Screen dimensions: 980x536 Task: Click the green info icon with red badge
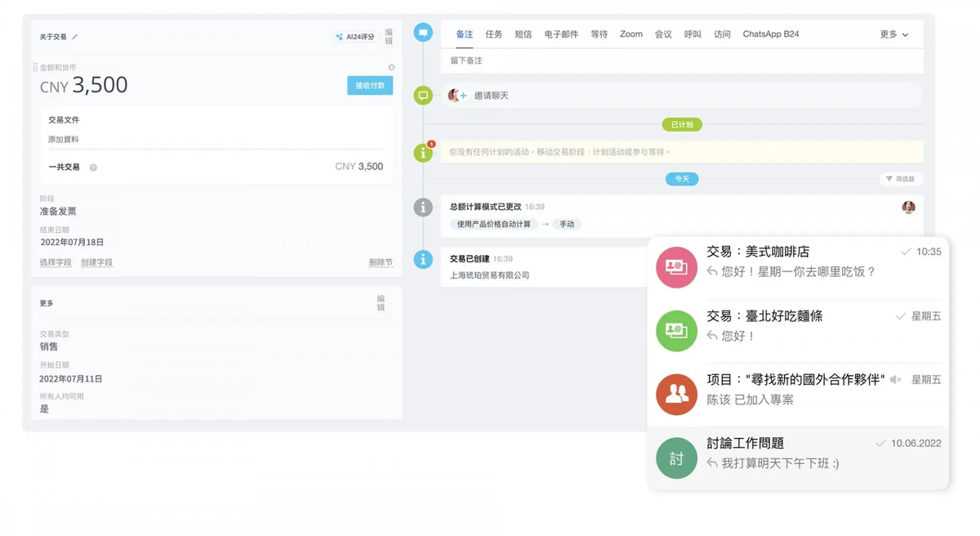pyautogui.click(x=423, y=152)
